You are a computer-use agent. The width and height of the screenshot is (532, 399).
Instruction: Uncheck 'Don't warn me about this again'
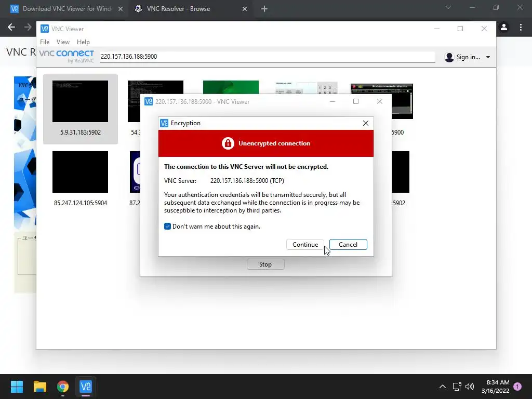click(x=167, y=227)
